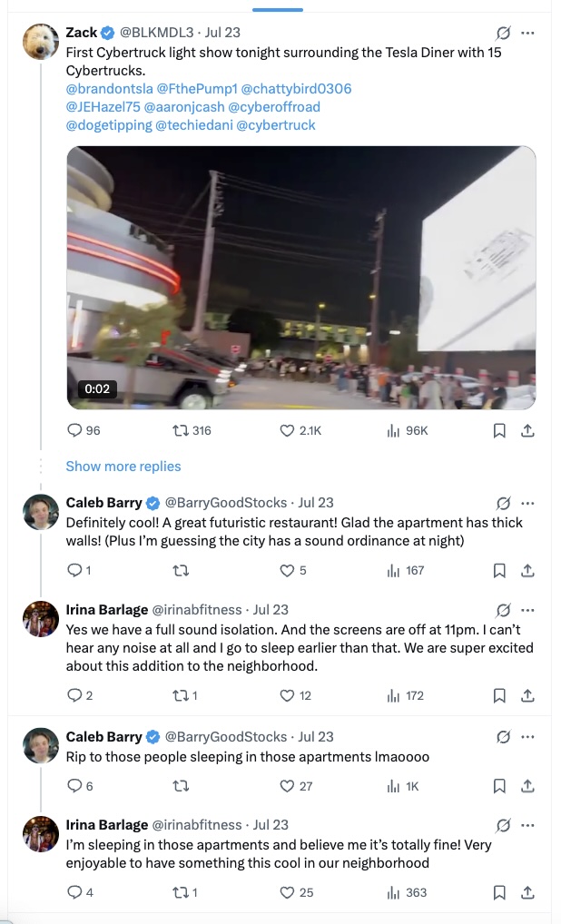This screenshot has width=561, height=924.
Task: View analytics on Zack's 96K views tweet
Action: tap(394, 430)
